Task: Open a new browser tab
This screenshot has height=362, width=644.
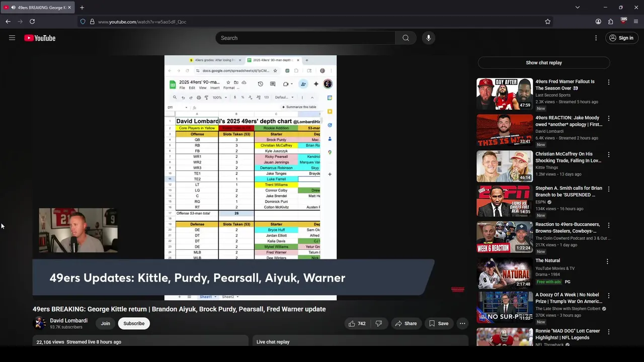Action: (82, 8)
